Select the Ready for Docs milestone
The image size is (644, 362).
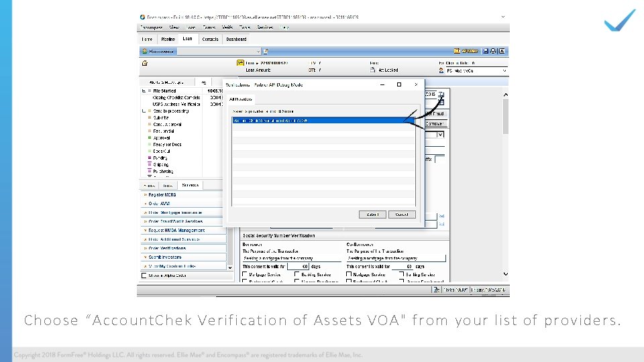pyautogui.click(x=167, y=145)
